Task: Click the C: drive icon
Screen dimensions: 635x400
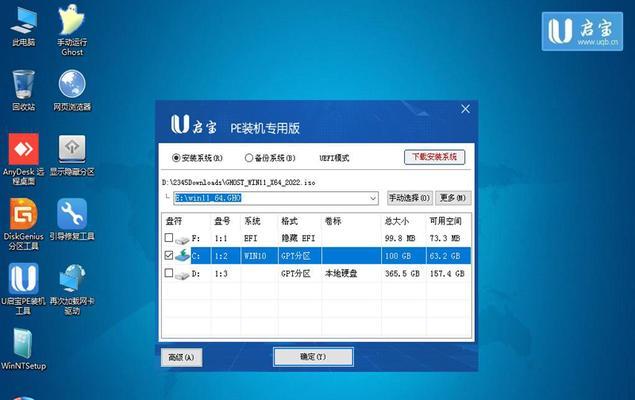Action: pos(182,255)
